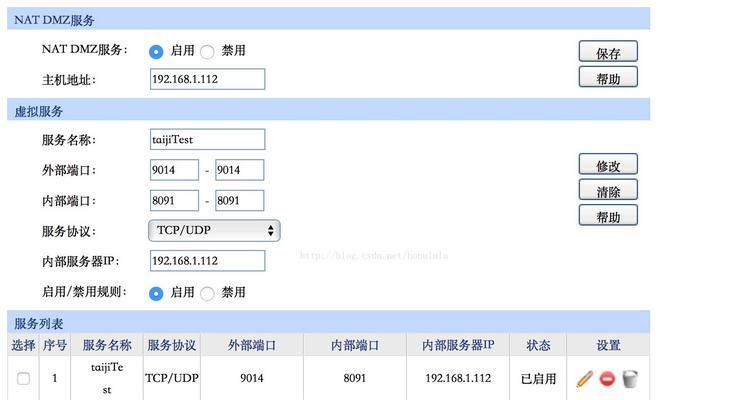Image resolution: width=738 pixels, height=400 pixels.
Task: Tick the checkbox in service row 1
Action: pyautogui.click(x=23, y=378)
